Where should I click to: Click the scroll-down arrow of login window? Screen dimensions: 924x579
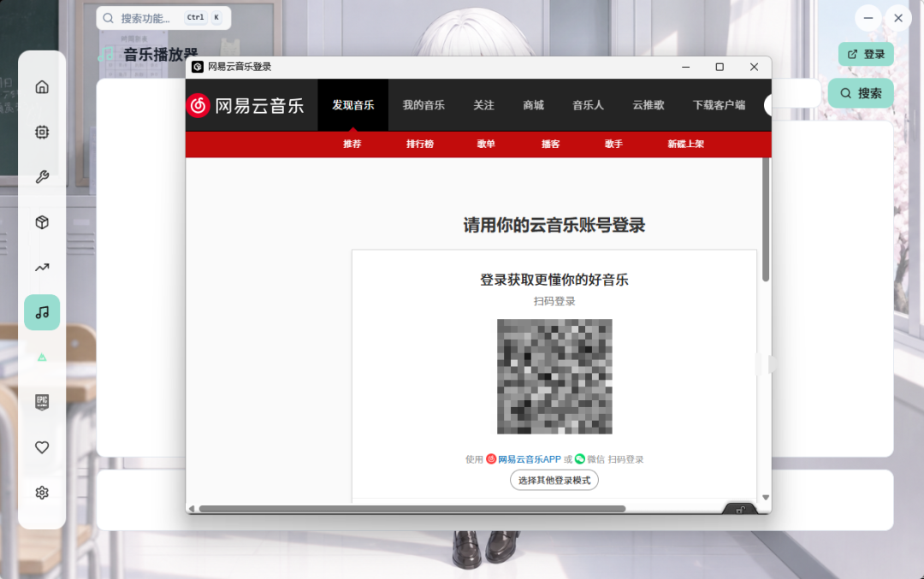pyautogui.click(x=766, y=498)
